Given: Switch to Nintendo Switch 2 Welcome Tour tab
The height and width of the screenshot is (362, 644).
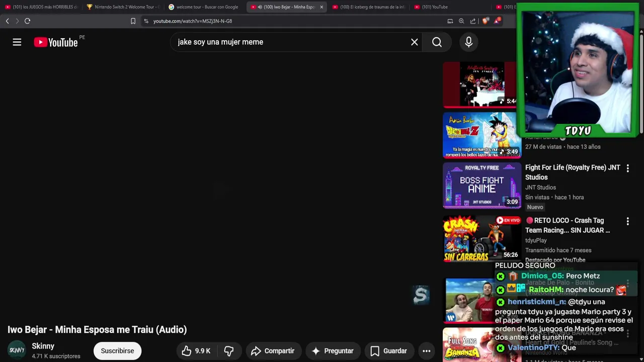Looking at the screenshot, I should (123, 7).
